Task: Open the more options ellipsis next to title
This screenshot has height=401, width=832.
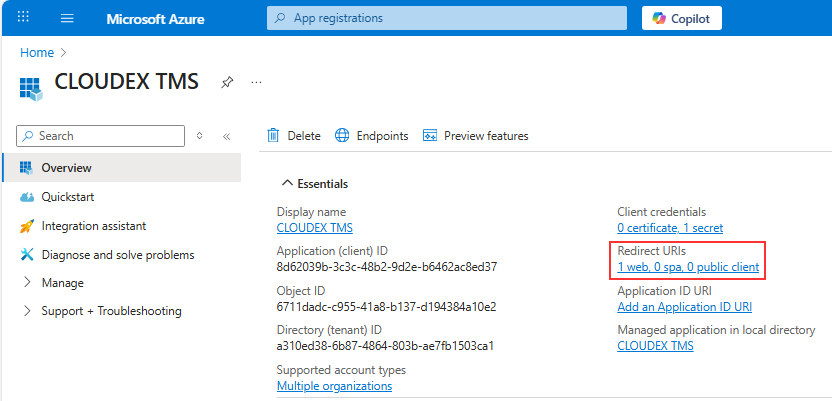Action: [256, 82]
